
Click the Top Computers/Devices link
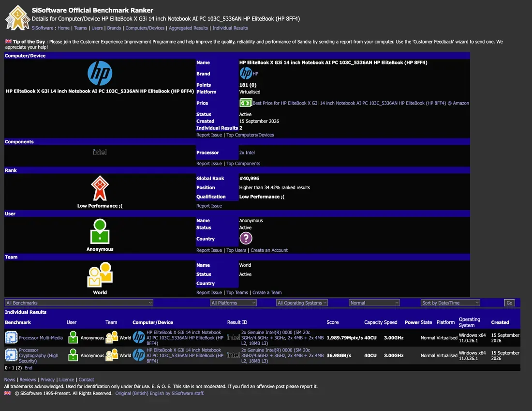(x=250, y=135)
